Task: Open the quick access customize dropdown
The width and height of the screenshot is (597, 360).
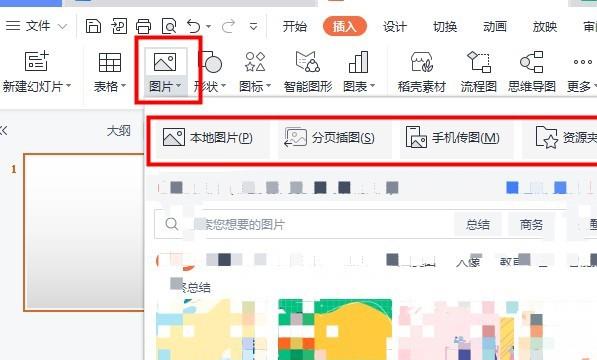Action: tap(254, 27)
